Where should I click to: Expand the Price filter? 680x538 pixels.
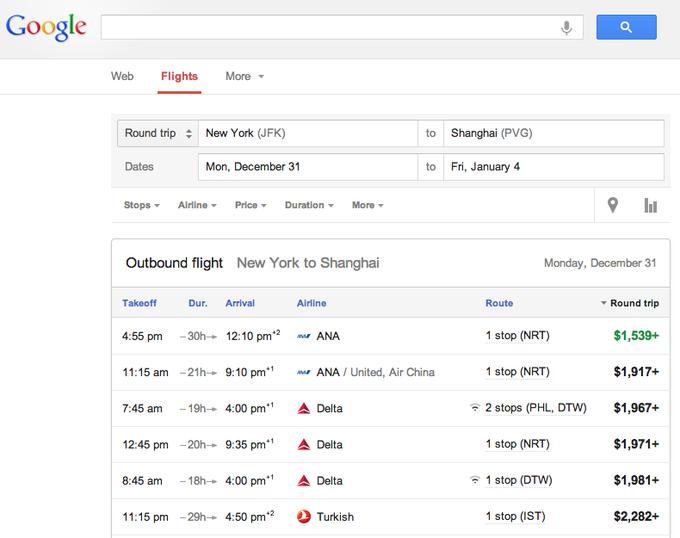coord(250,205)
